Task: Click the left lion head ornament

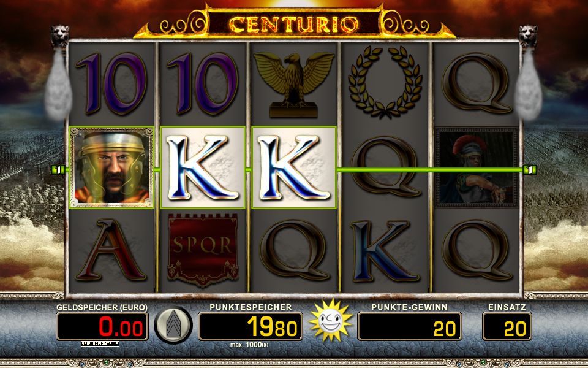Action: click(x=60, y=36)
